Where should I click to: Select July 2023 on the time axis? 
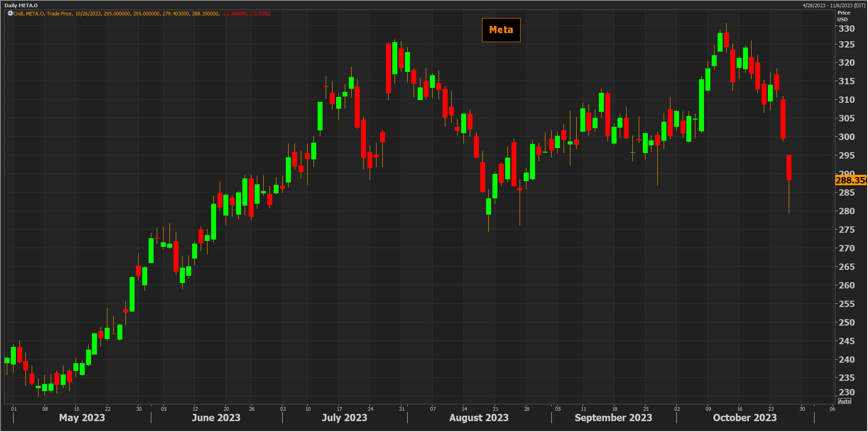344,418
